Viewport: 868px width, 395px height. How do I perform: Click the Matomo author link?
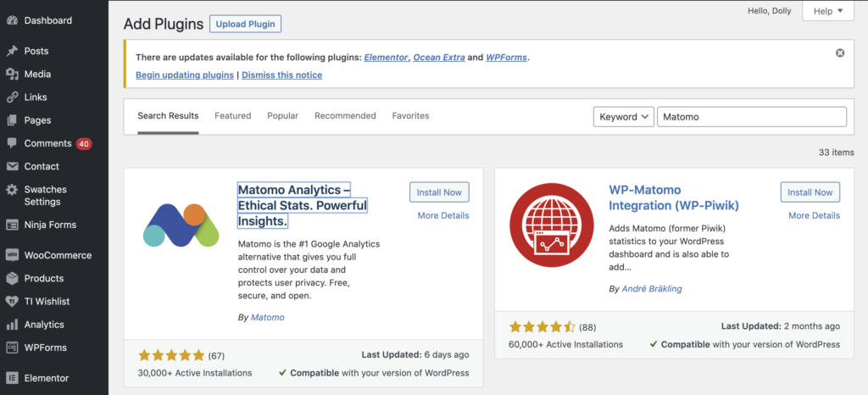tap(267, 318)
